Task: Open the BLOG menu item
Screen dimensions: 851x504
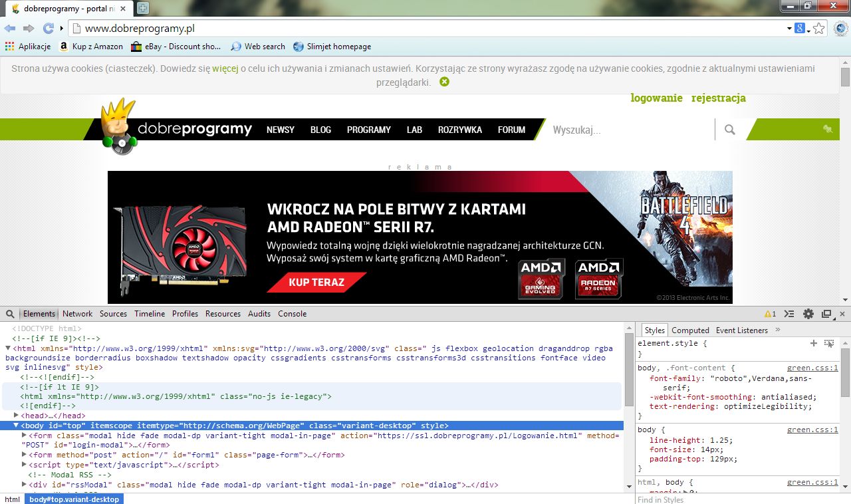Action: (x=320, y=130)
